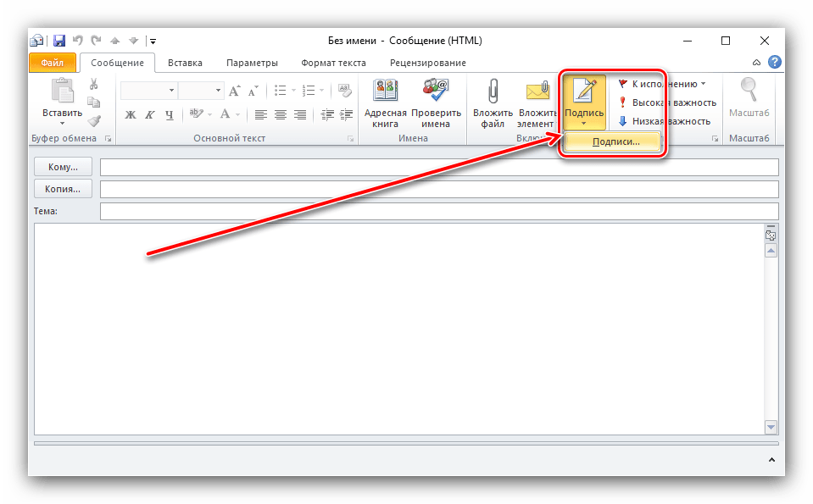This screenshot has height=504, width=813.
Task: Click the Кому... recipients button
Action: point(63,167)
